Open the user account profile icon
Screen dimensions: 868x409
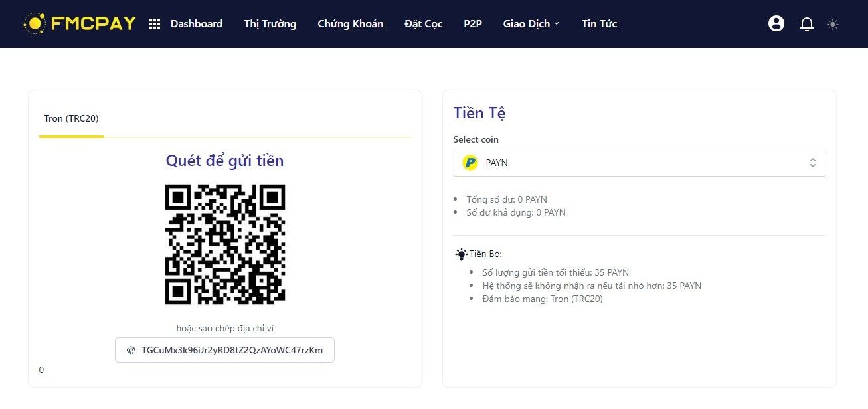776,24
